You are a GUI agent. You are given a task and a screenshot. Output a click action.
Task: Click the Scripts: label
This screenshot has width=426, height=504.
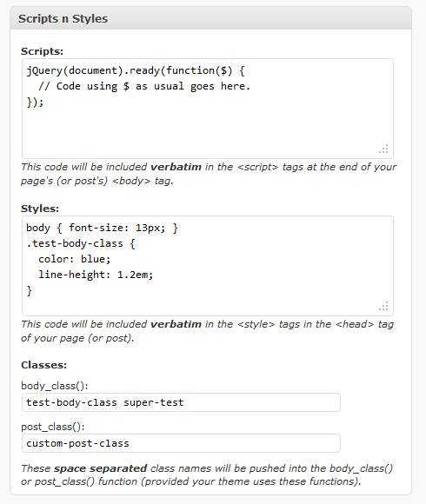pyautogui.click(x=42, y=51)
